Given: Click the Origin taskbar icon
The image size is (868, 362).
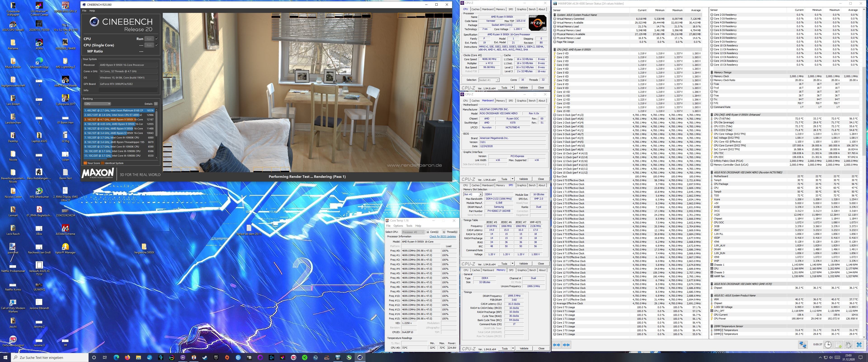Looking at the screenshot, I should 227,357.
